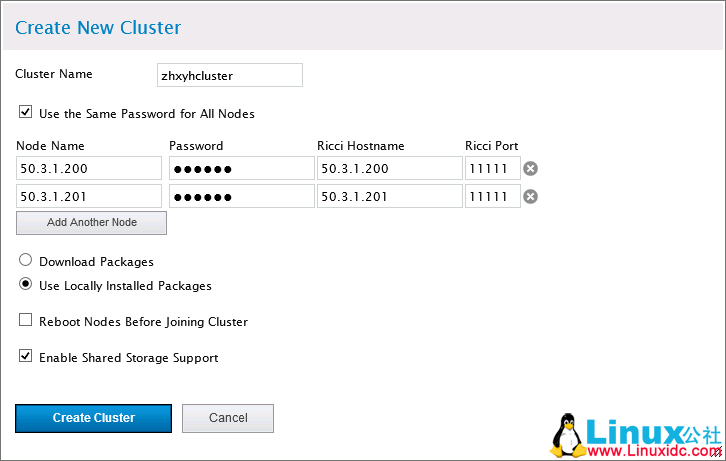Edit Ricci Port field in the first node row

coord(493,168)
